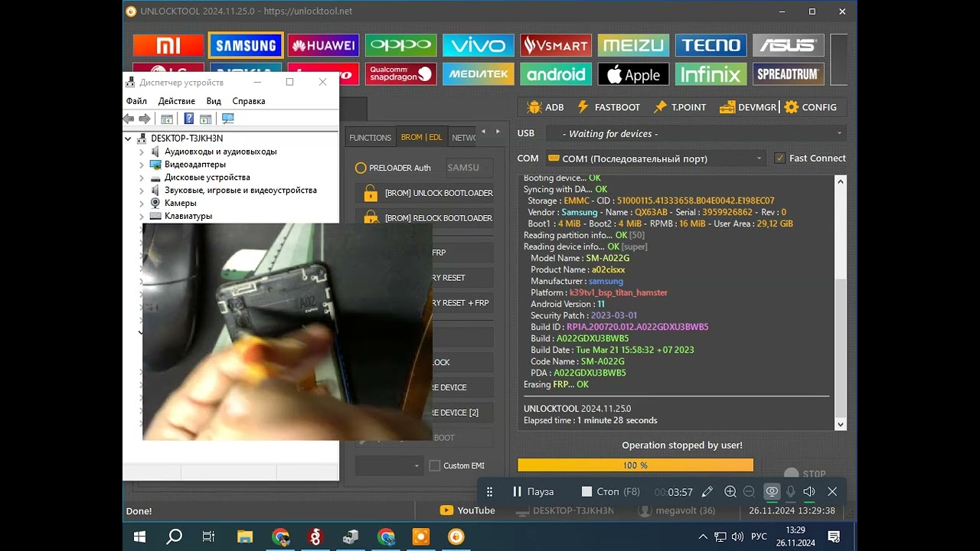This screenshot has width=980, height=551.
Task: Open Файл menu in Device Manager
Action: [x=136, y=101]
